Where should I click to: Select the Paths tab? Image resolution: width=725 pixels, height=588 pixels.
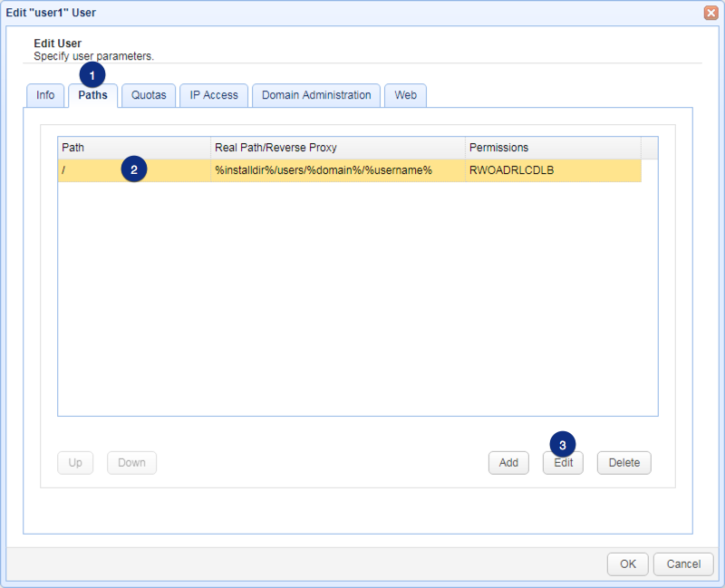[92, 95]
